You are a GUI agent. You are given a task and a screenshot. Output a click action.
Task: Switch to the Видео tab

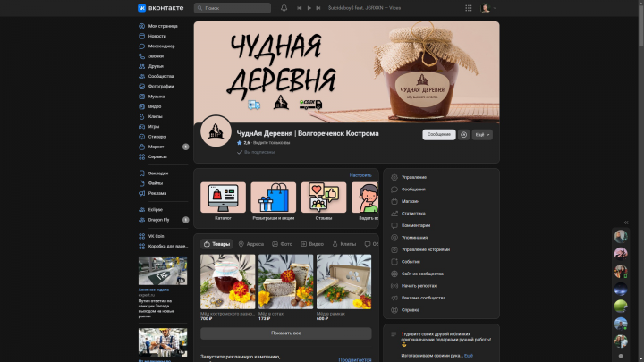click(312, 244)
